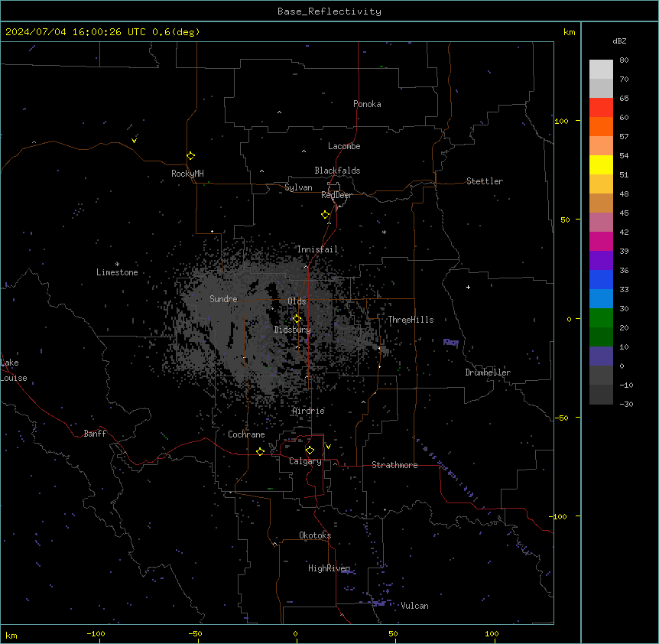Click the HighRiver town label

pos(329,568)
